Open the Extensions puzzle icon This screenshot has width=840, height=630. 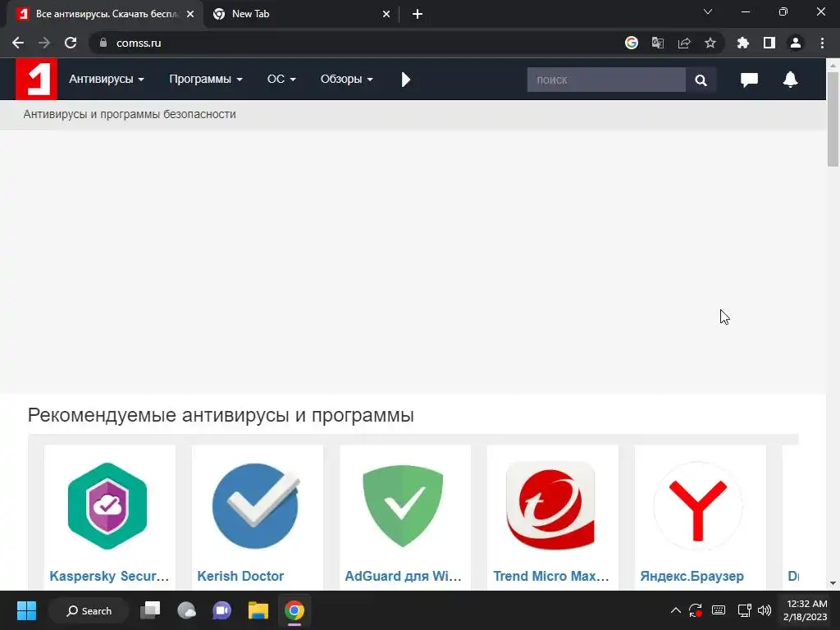[x=742, y=43]
